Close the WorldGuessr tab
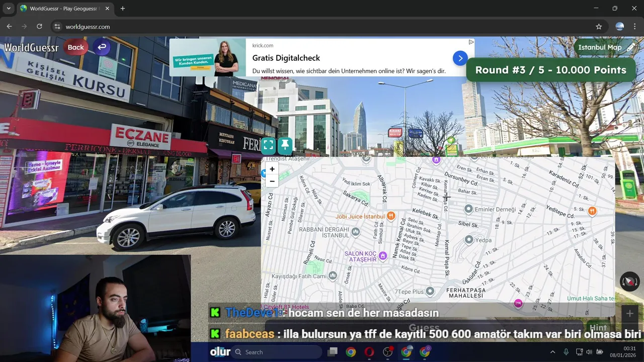644x362 pixels. tap(107, 9)
